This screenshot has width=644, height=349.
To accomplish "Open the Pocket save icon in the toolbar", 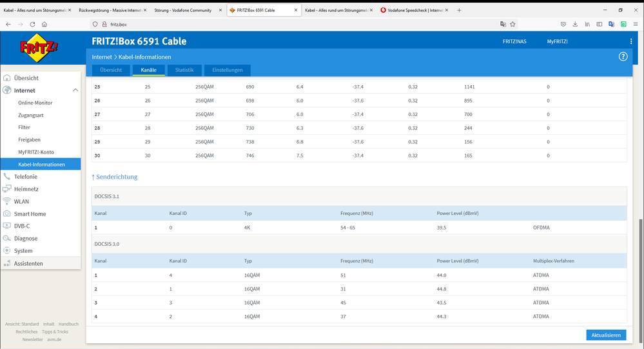I will [563, 25].
